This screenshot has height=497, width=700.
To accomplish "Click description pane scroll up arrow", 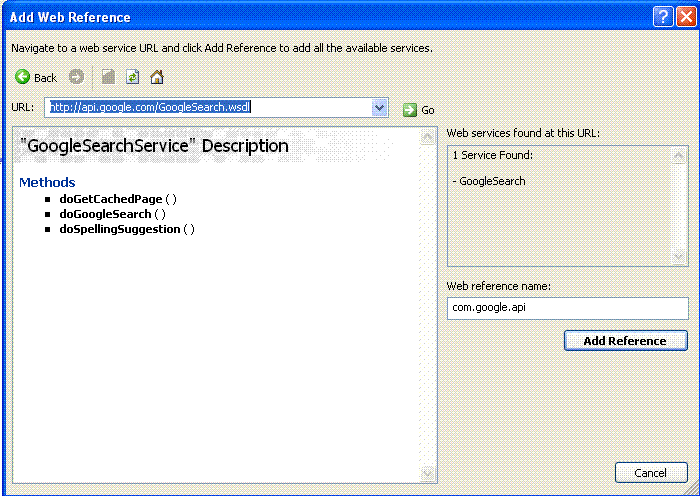I will (427, 137).
